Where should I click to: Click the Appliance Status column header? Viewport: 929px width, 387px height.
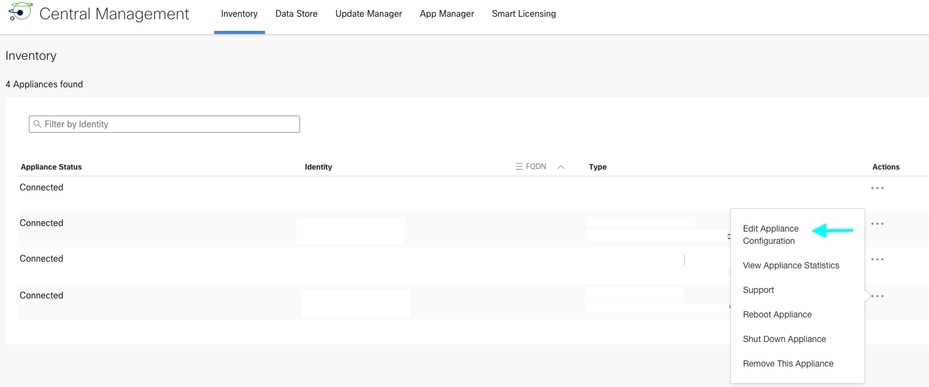[x=51, y=167]
